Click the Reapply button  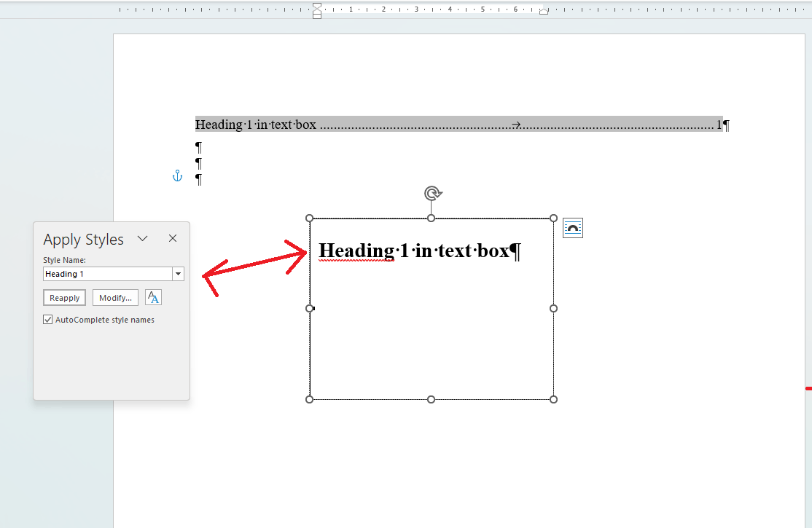coord(64,298)
